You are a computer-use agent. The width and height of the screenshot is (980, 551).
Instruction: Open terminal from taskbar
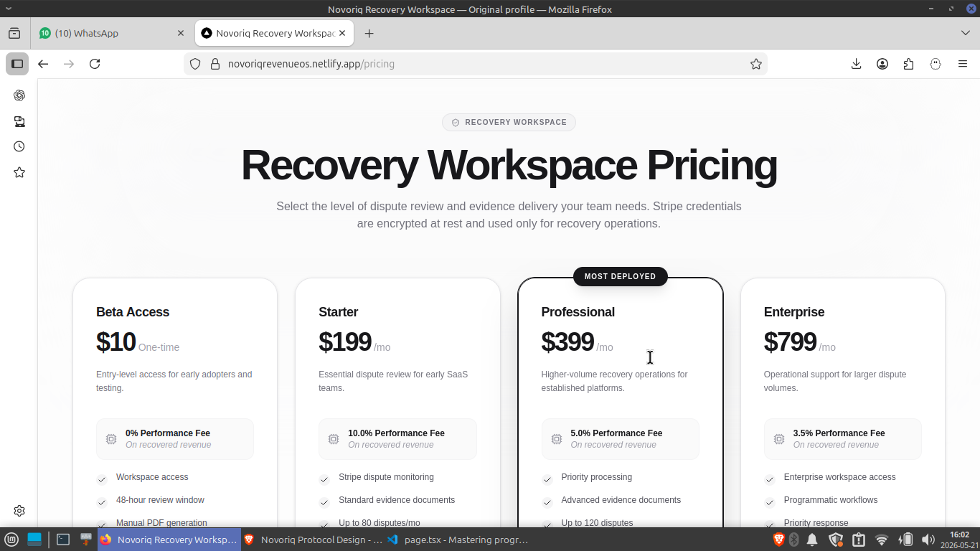pyautogui.click(x=63, y=540)
